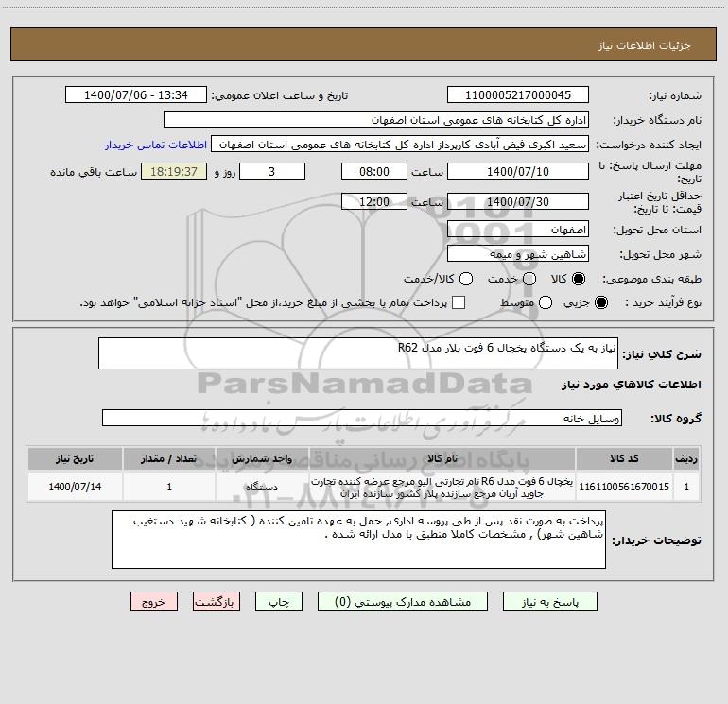The image size is (728, 704).
Task: Click the need number field 1100005217000045
Action: click(x=518, y=95)
